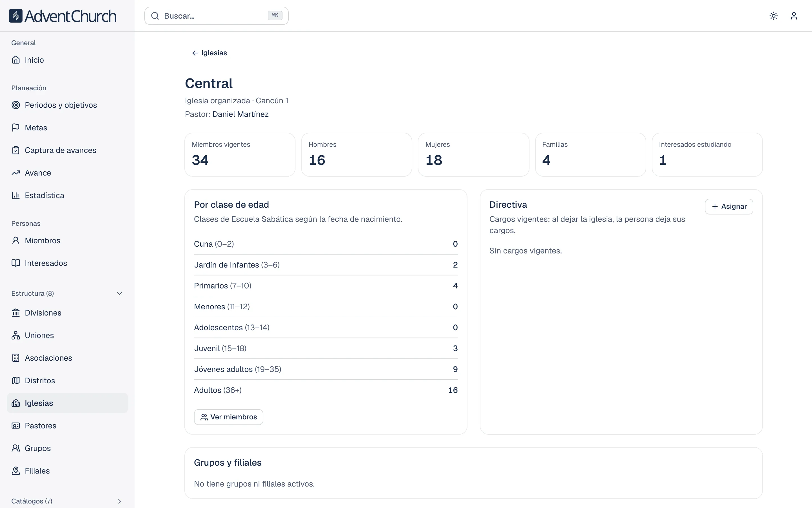Screen dimensions: 812x508
Task: Select the Juvenil (15–18) row
Action: tap(326, 349)
